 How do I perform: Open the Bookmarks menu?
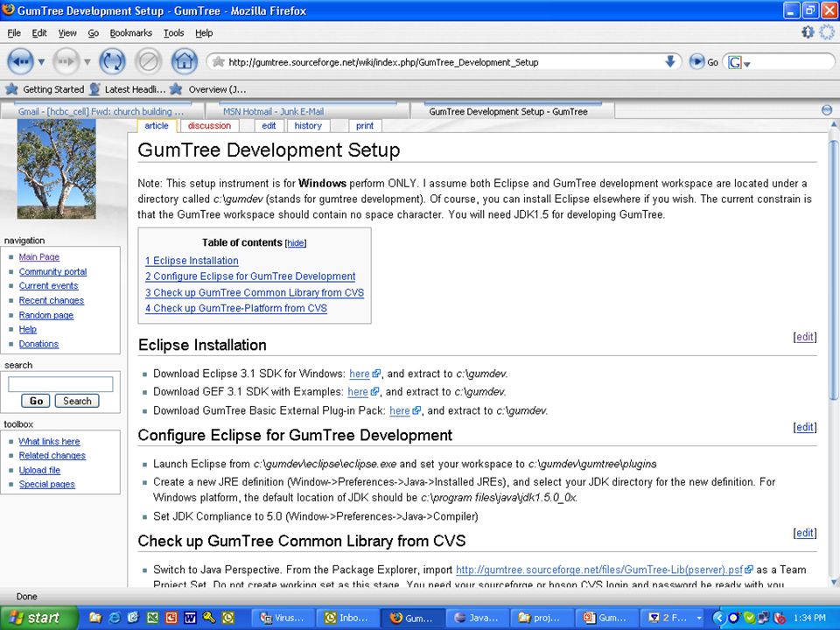pos(130,32)
